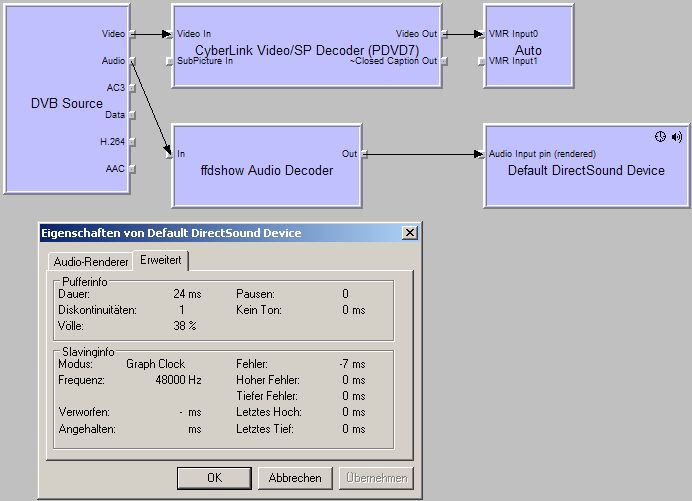Click the speaker icon on Default DirectSound Device
The image size is (692, 501).
click(677, 137)
